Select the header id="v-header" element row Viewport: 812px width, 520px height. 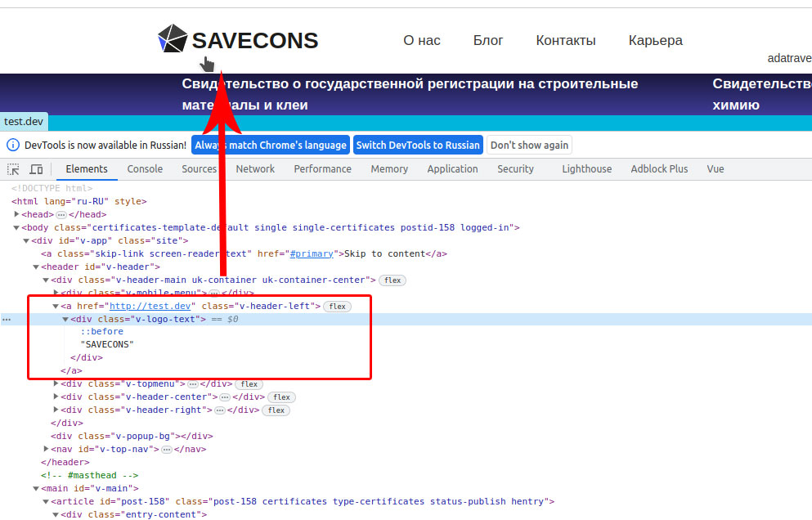tap(100, 267)
